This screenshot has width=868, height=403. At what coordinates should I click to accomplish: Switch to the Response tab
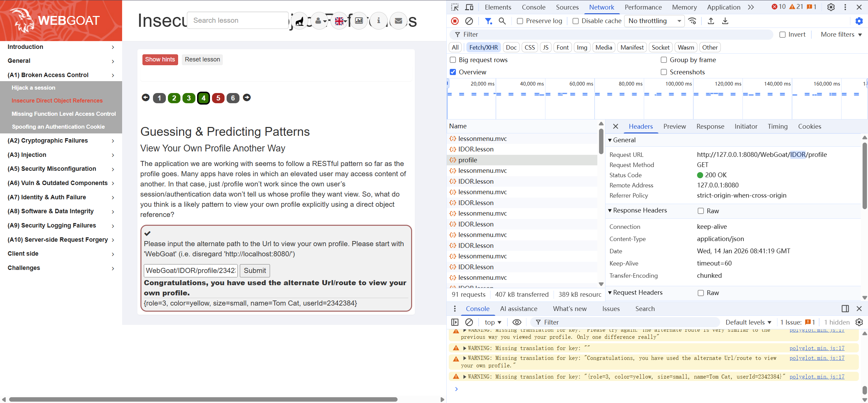click(x=710, y=126)
